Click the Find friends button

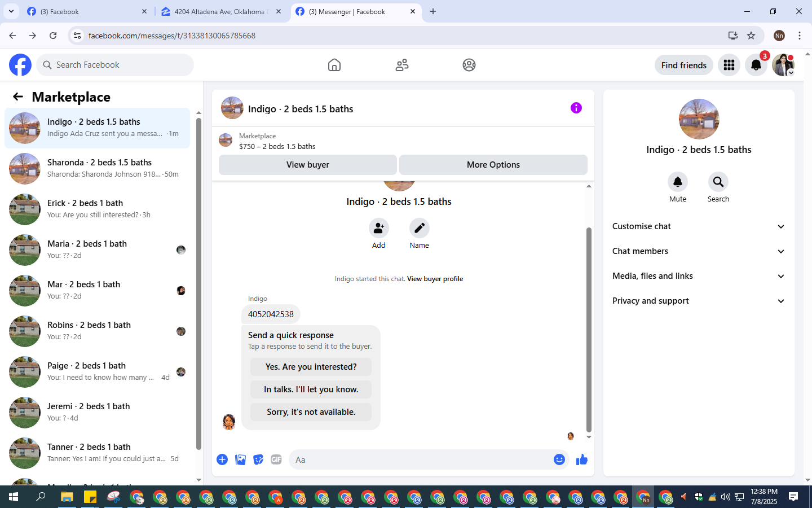tap(684, 65)
